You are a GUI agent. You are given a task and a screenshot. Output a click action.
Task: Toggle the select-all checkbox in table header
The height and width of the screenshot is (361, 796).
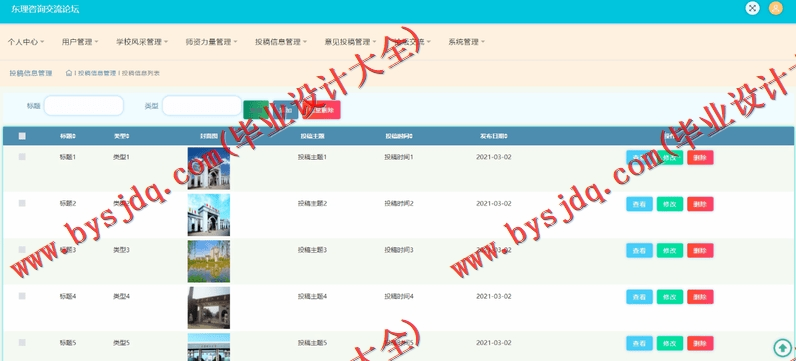22,136
